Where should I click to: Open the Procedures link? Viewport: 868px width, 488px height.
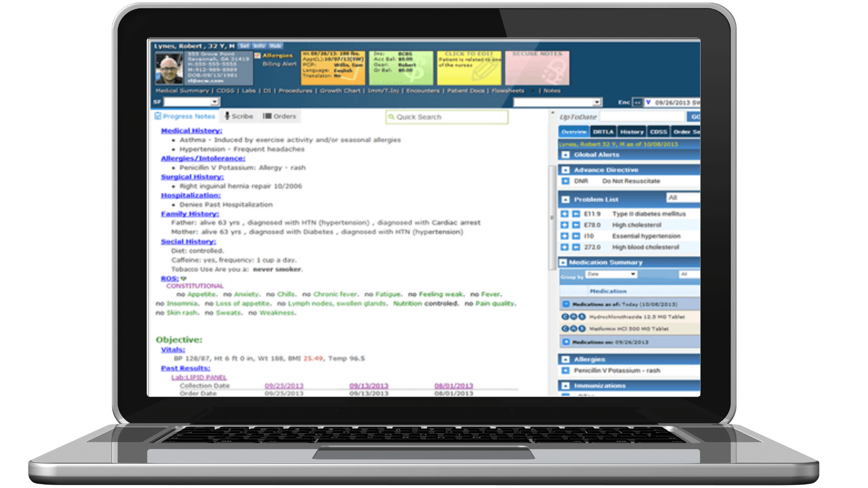295,91
